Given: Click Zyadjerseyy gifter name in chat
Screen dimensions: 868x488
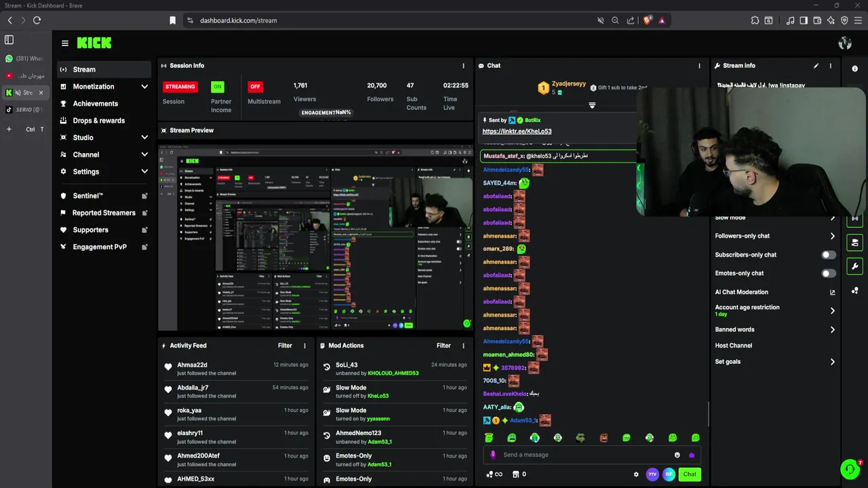Looking at the screenshot, I should pos(568,83).
